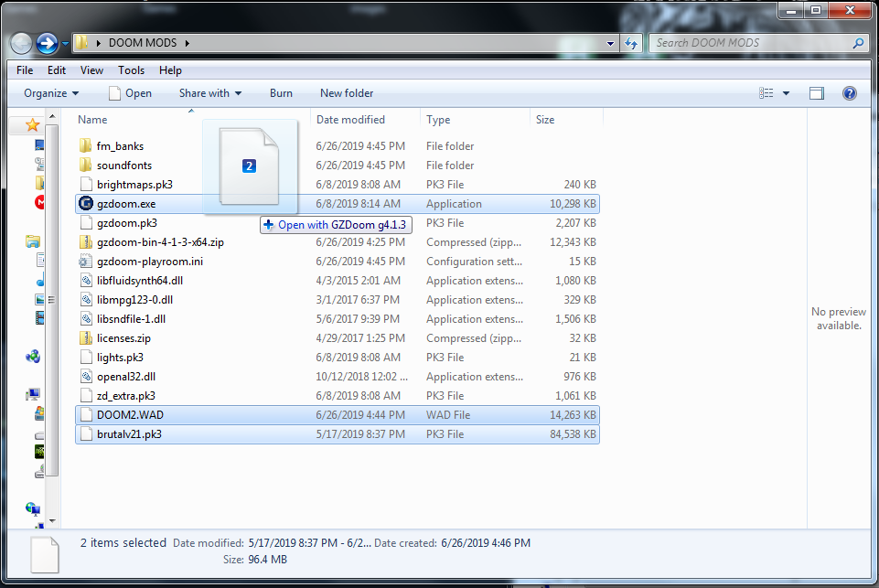Sort by Date modified column header

[365, 120]
